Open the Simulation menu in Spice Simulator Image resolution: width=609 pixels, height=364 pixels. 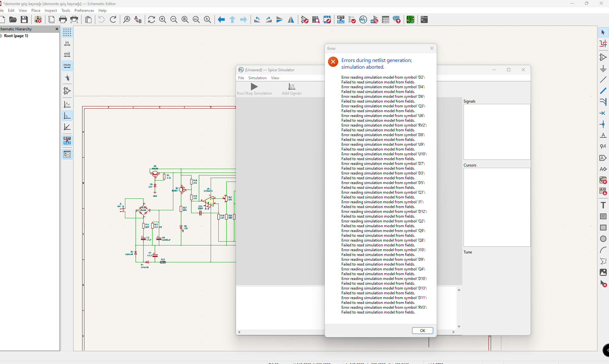tap(257, 78)
